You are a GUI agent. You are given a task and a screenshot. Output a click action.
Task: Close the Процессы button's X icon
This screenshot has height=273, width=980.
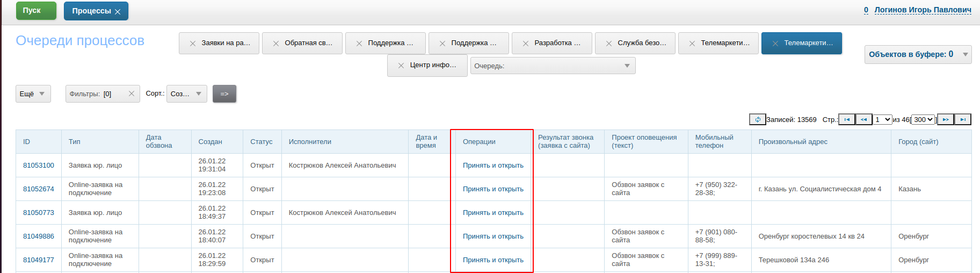click(x=118, y=12)
